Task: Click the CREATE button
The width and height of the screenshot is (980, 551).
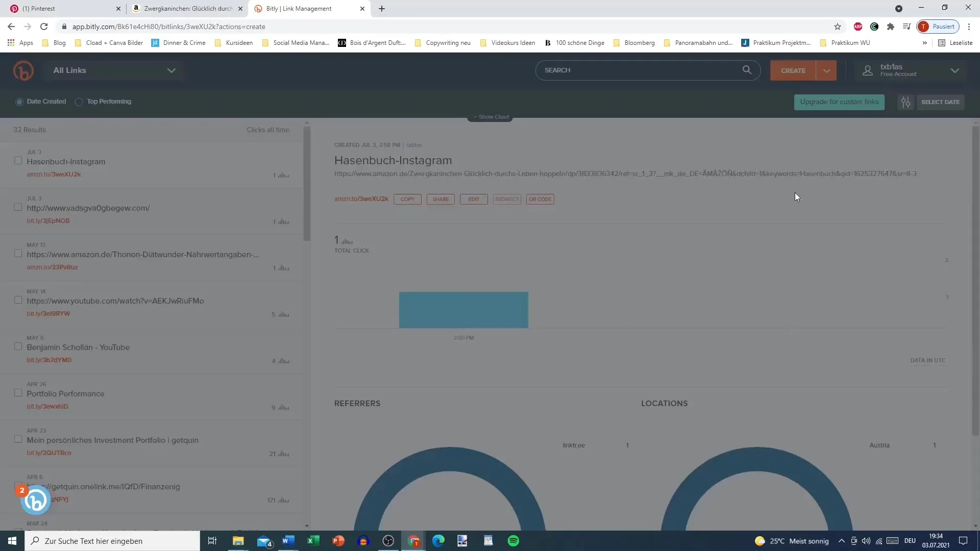Action: point(793,70)
